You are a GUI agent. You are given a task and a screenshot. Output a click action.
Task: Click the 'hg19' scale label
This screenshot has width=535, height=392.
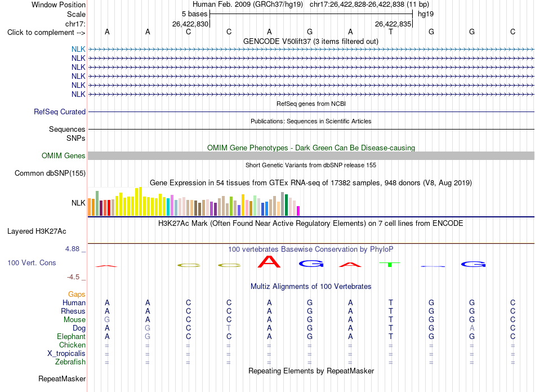pos(426,14)
